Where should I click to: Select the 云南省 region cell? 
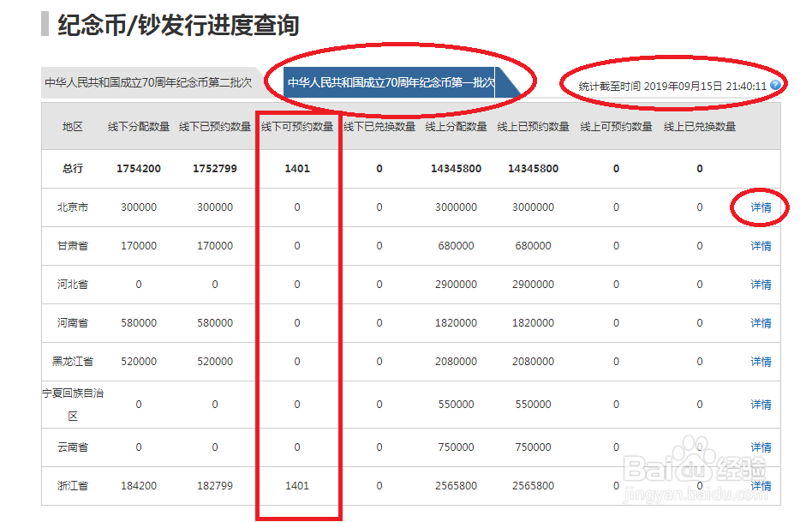(x=73, y=447)
